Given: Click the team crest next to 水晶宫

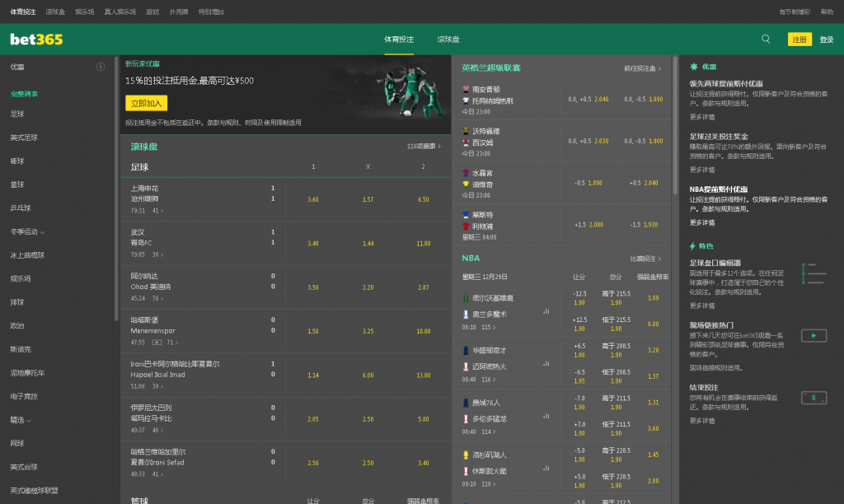Looking at the screenshot, I should tap(466, 171).
